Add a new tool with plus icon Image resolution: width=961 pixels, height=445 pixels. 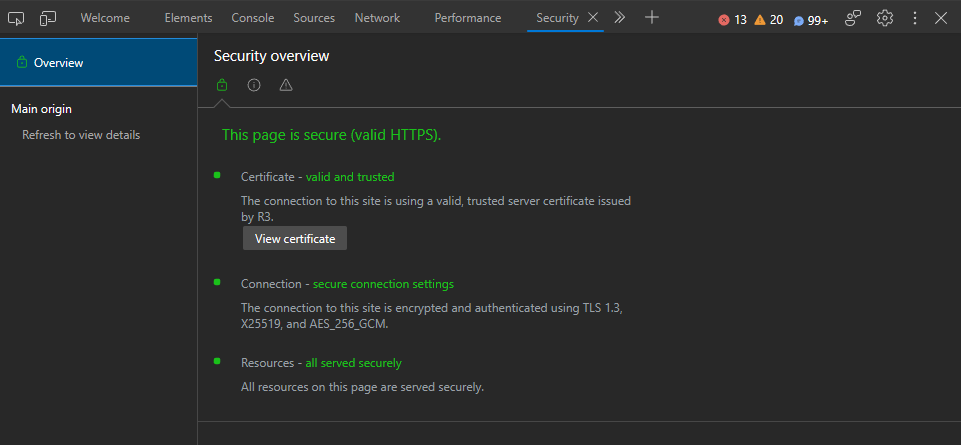652,18
